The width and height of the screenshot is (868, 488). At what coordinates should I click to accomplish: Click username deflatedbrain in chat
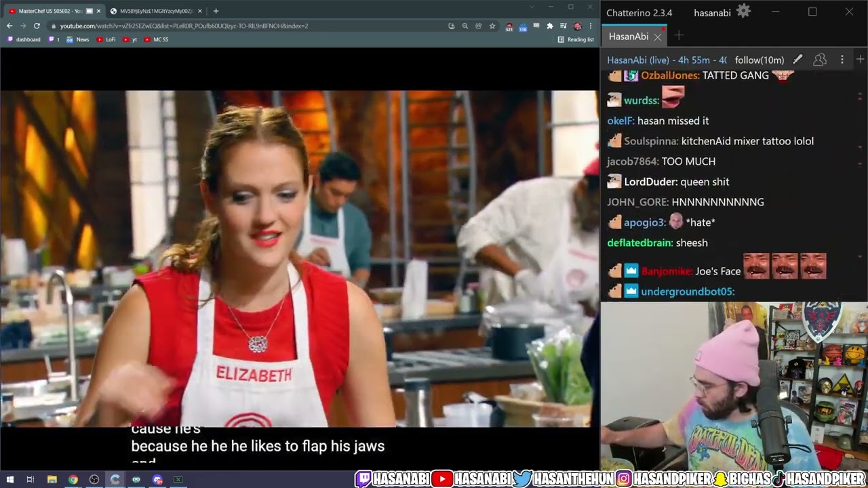click(x=640, y=243)
